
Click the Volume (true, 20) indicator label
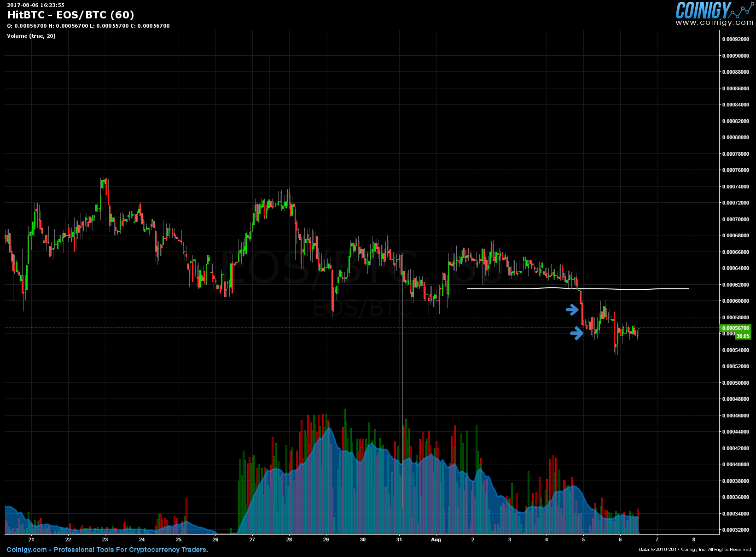(x=31, y=36)
